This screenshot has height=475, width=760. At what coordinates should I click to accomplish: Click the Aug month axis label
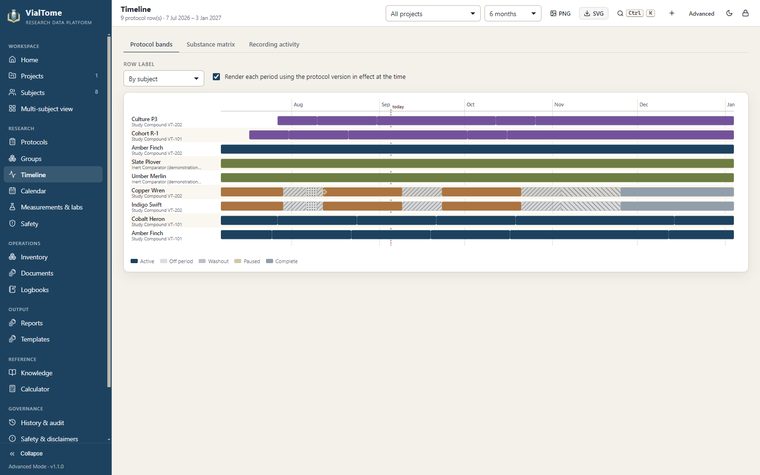click(x=298, y=105)
